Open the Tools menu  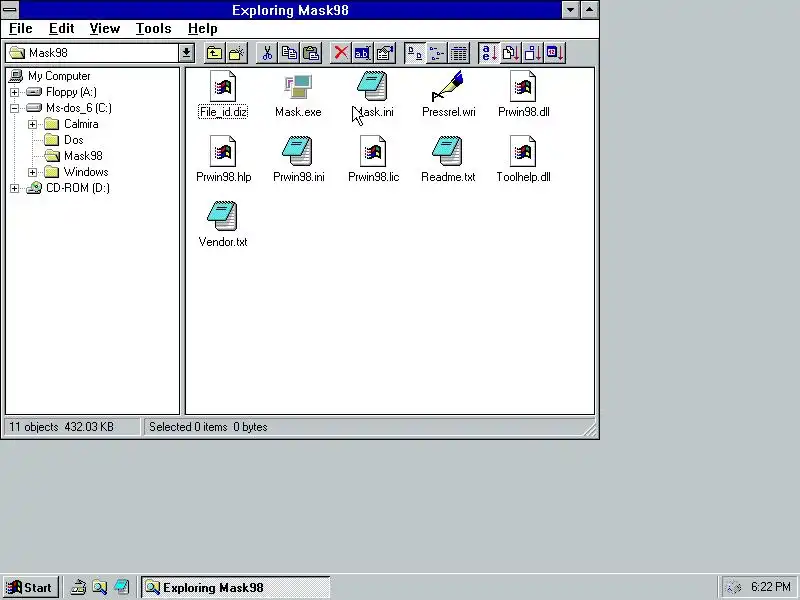(x=153, y=29)
